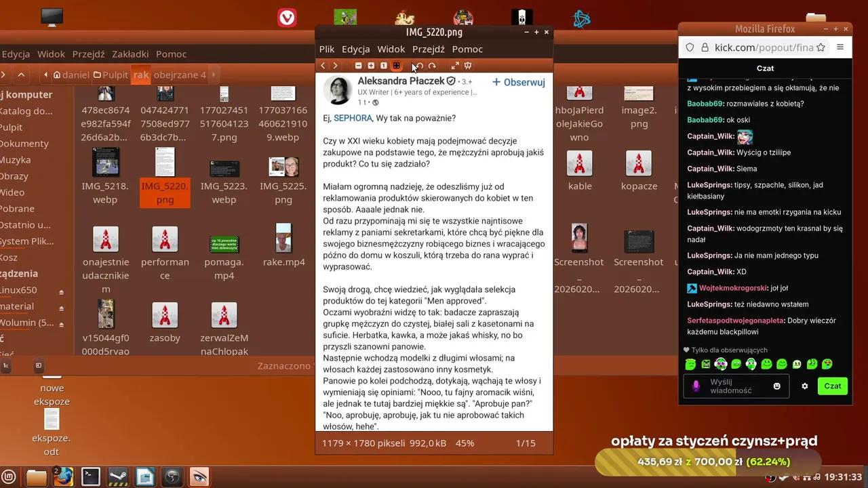Open ekspoze.odt document on desktop

(x=52, y=432)
